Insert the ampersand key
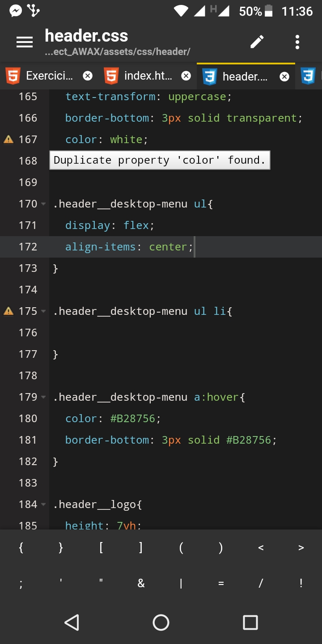The width and height of the screenshot is (322, 644). [x=141, y=583]
